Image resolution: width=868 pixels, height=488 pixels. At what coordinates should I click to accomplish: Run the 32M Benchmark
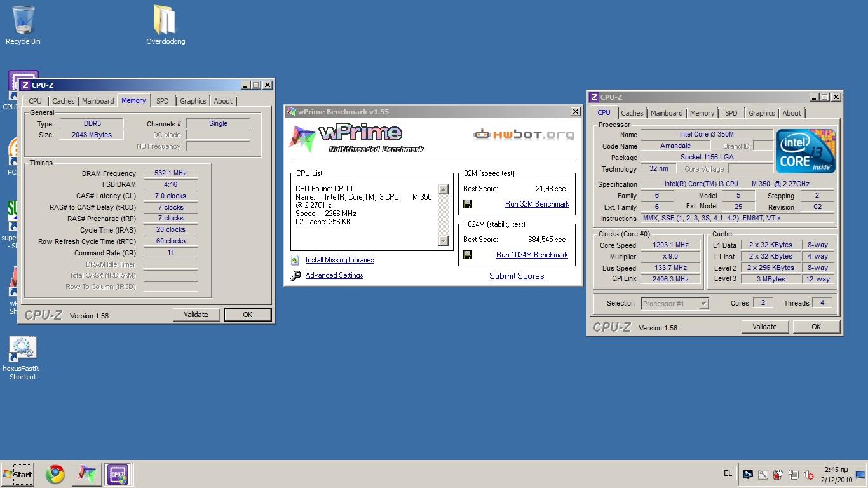[x=537, y=204]
